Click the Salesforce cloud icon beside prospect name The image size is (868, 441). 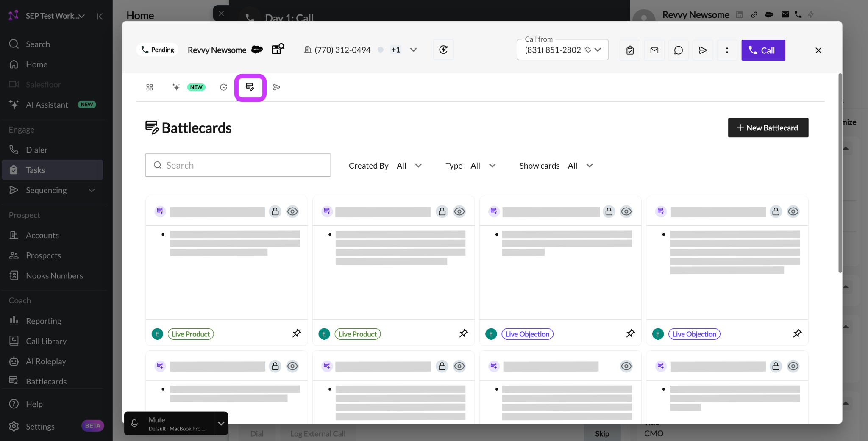(x=257, y=50)
